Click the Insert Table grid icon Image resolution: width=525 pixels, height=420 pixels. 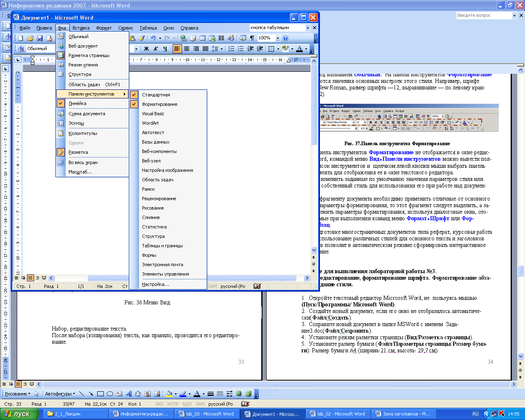tap(202, 38)
